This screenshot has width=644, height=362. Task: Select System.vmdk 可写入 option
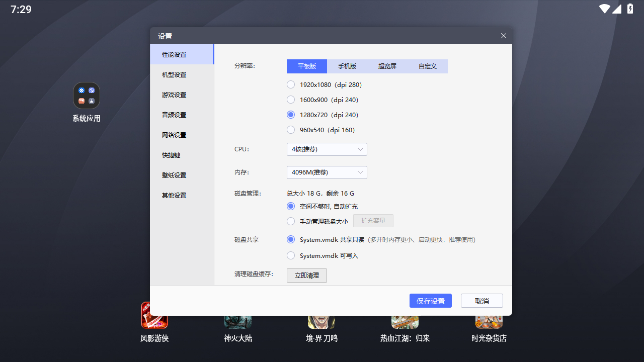pos(291,255)
